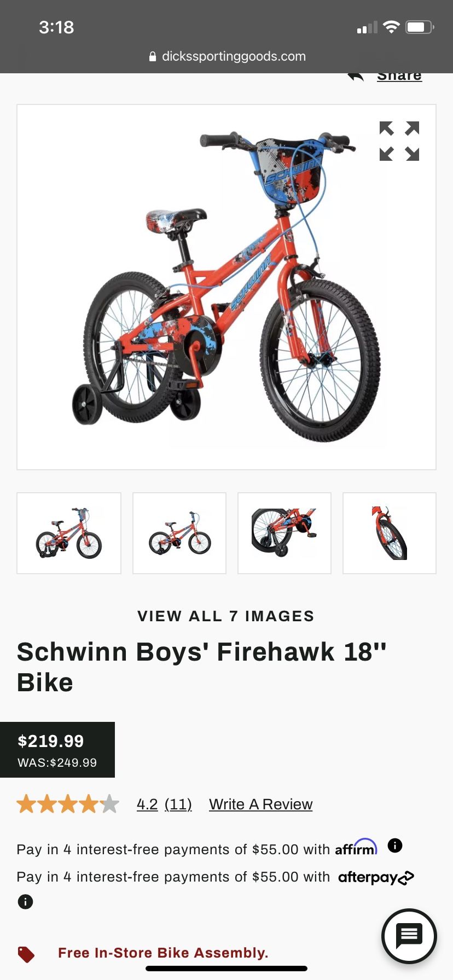This screenshot has height=980, width=453.
Task: Expand product image to fullscreen
Action: pyautogui.click(x=399, y=141)
